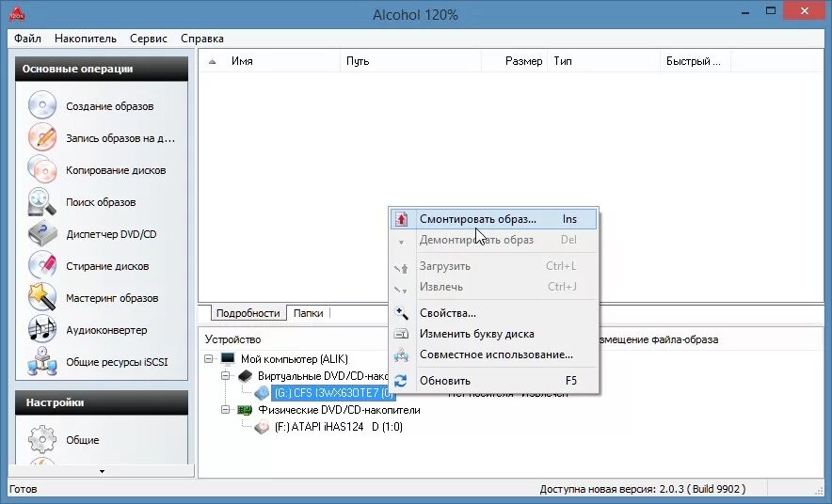Click the sort arrow in the column header
The width and height of the screenshot is (832, 504).
coord(213,61)
